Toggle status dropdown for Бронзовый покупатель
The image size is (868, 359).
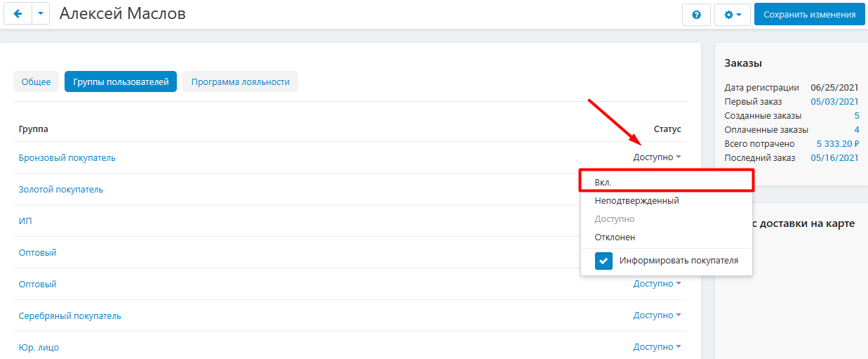[657, 157]
